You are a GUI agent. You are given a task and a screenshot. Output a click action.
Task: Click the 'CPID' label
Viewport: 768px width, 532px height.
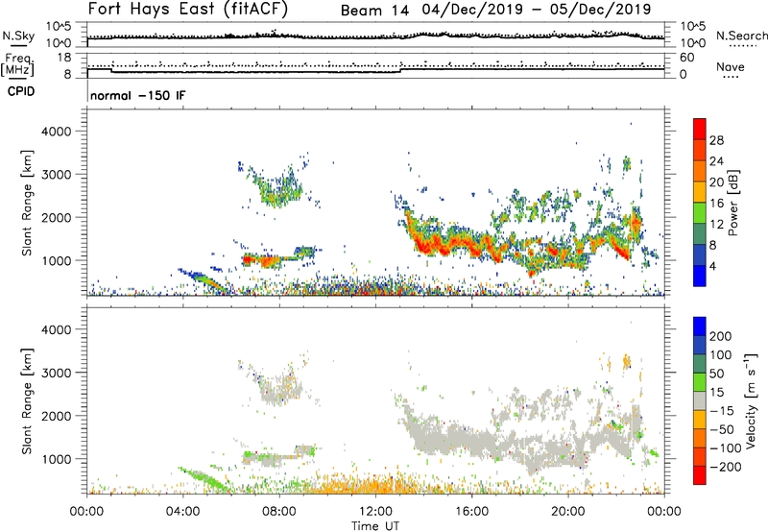[x=21, y=91]
